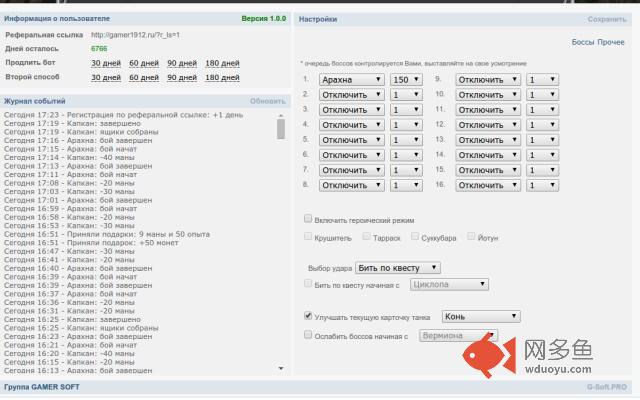Enable the heroic mode checkbox

tap(308, 219)
